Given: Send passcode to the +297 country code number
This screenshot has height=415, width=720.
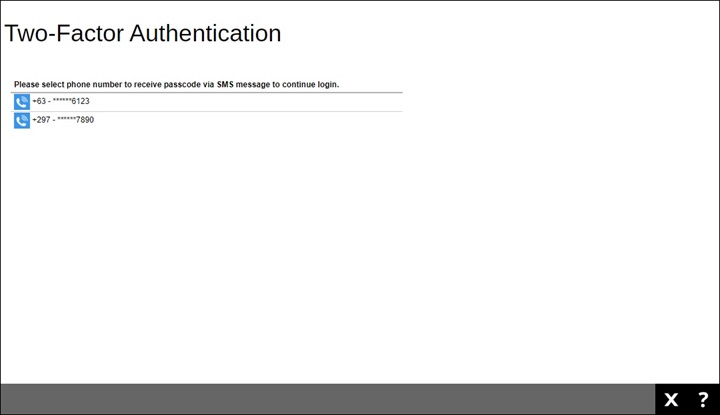Looking at the screenshot, I should pos(63,120).
